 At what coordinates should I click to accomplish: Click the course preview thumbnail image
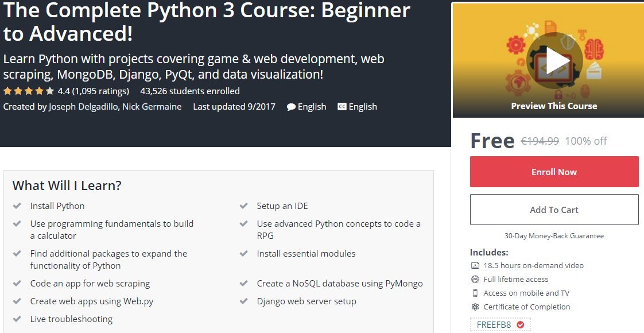click(548, 60)
